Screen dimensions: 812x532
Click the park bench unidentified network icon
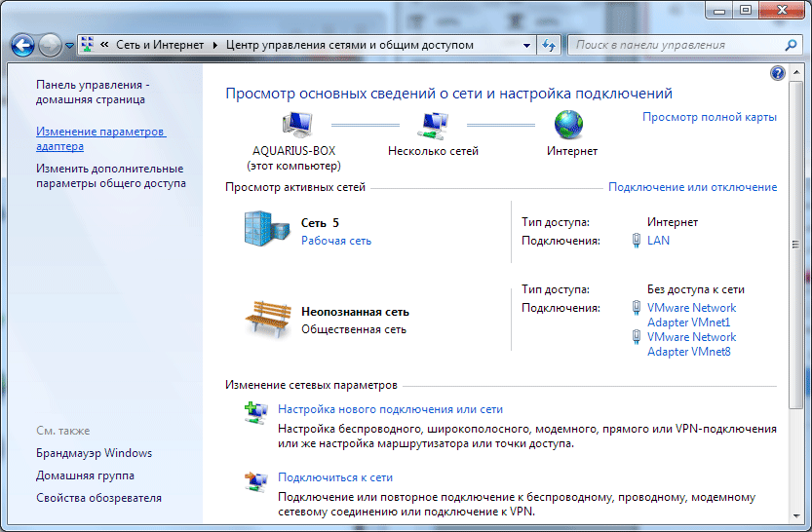click(x=268, y=320)
